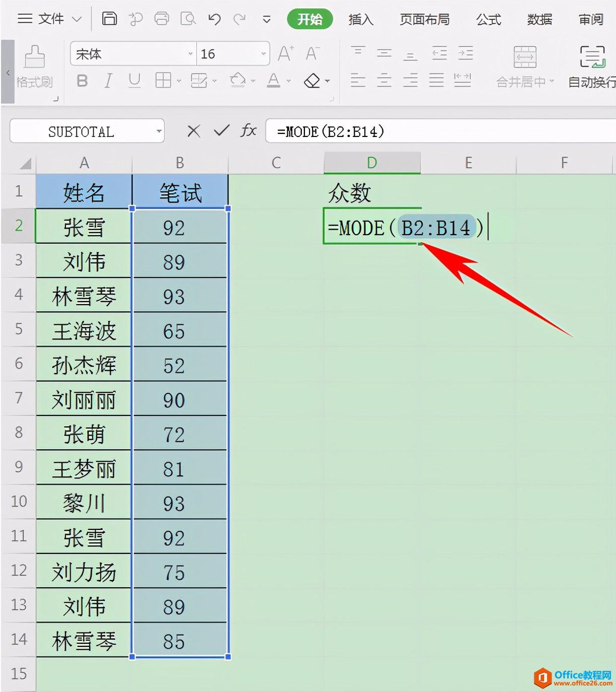
Task: Select column D header
Action: click(372, 163)
